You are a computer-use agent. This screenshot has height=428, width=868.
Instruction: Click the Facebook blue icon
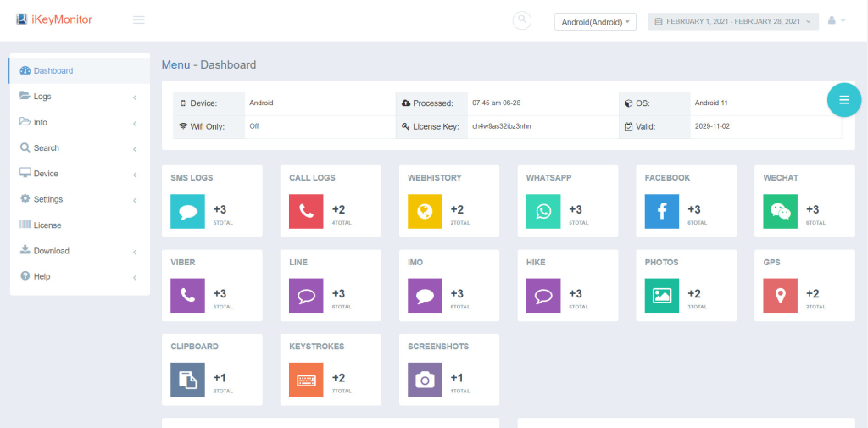coord(662,212)
